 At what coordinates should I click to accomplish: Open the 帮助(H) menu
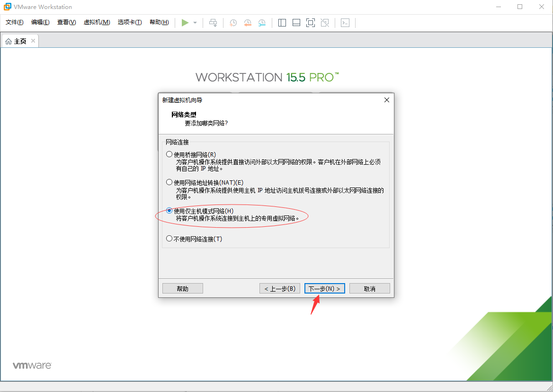click(x=159, y=22)
